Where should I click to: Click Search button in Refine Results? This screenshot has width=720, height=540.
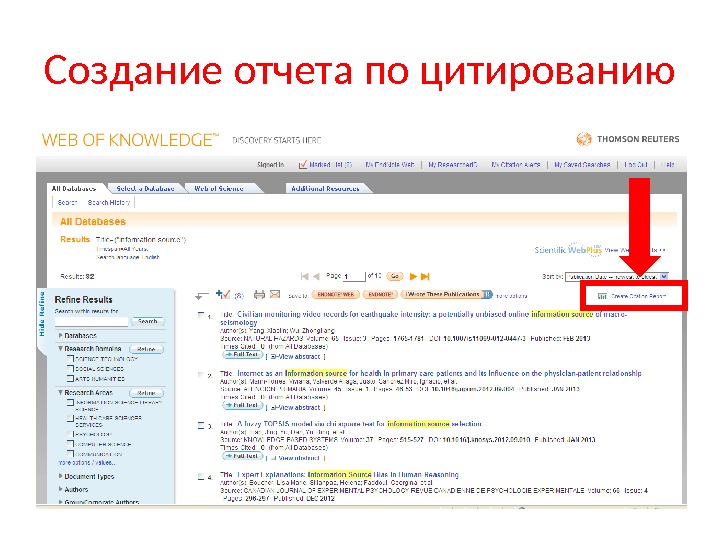tap(147, 321)
